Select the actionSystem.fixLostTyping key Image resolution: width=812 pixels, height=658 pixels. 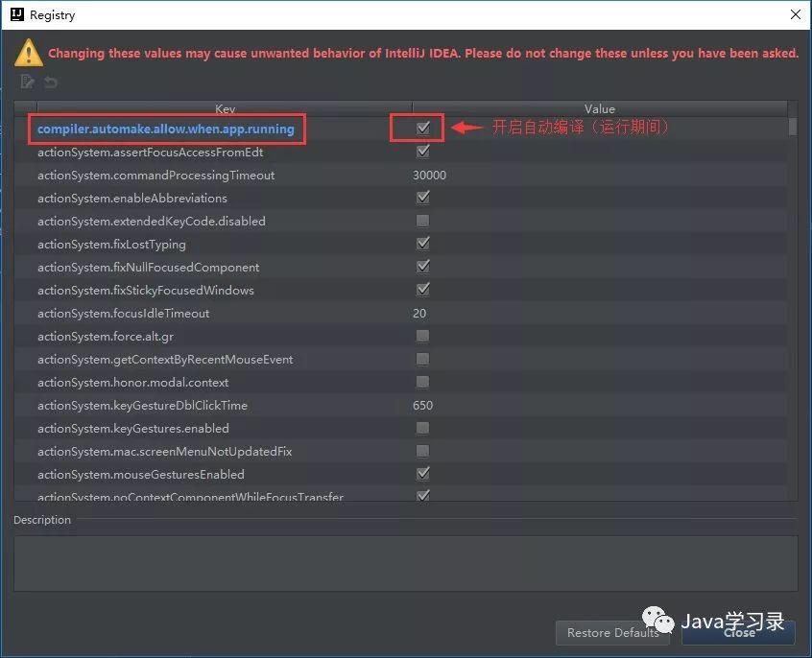111,245
